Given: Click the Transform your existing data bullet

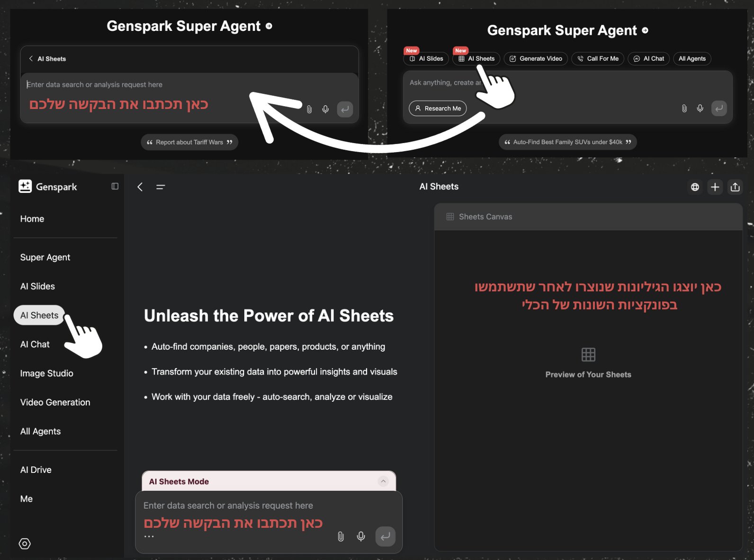Looking at the screenshot, I should [x=274, y=372].
